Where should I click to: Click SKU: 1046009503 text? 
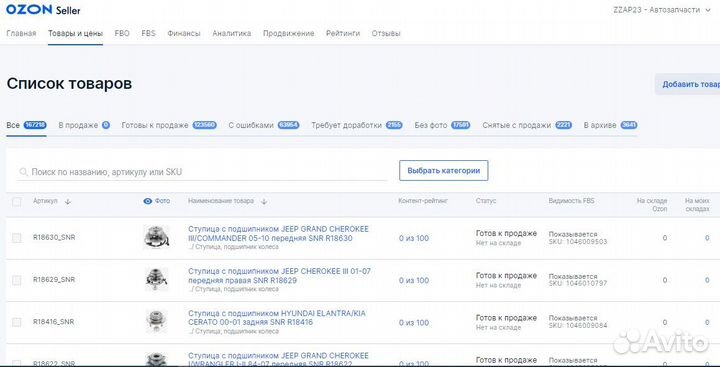coord(578,241)
